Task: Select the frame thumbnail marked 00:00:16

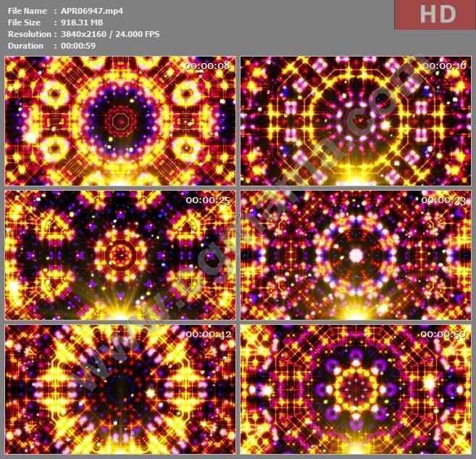Action: pyautogui.click(x=355, y=121)
